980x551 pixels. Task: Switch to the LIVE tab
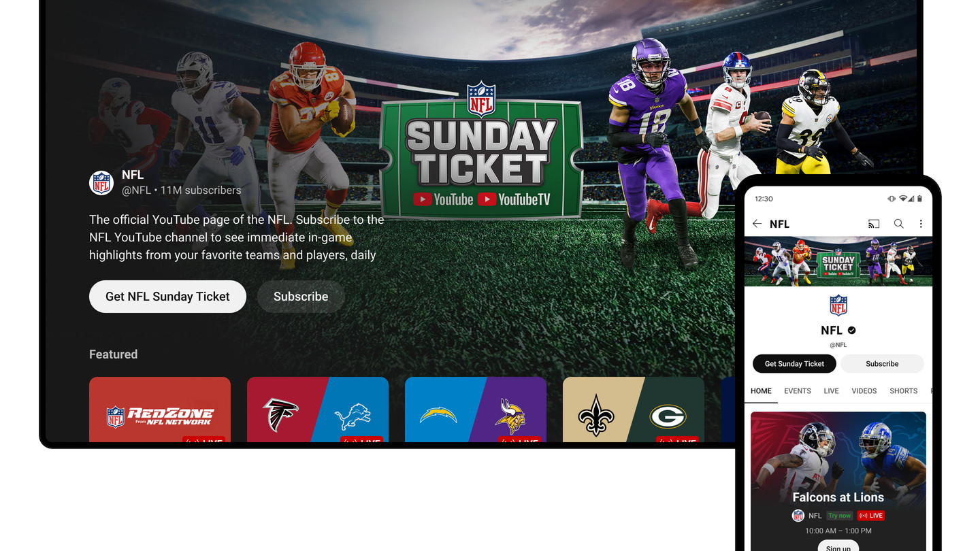[x=831, y=391]
